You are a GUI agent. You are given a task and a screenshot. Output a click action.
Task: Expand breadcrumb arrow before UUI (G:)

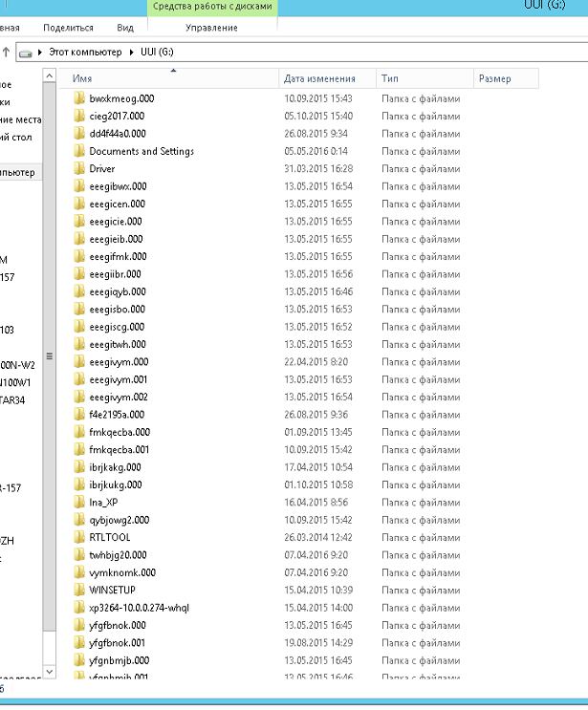coord(131,52)
